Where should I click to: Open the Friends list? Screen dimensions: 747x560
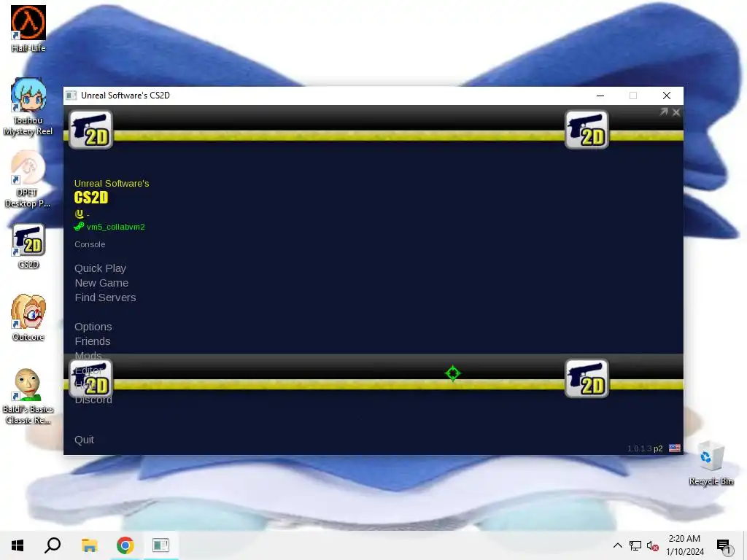coord(93,341)
